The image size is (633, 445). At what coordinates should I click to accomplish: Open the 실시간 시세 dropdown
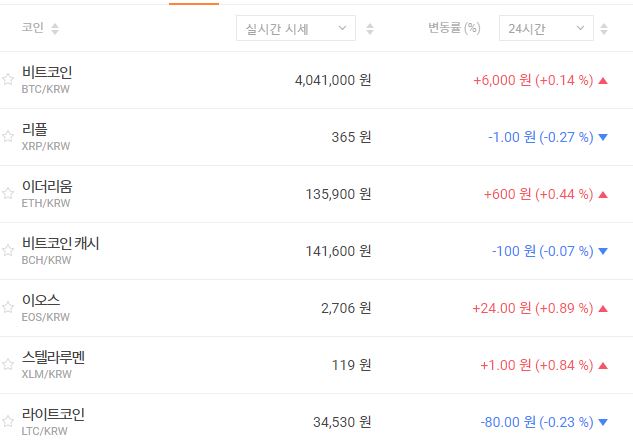[x=296, y=29]
